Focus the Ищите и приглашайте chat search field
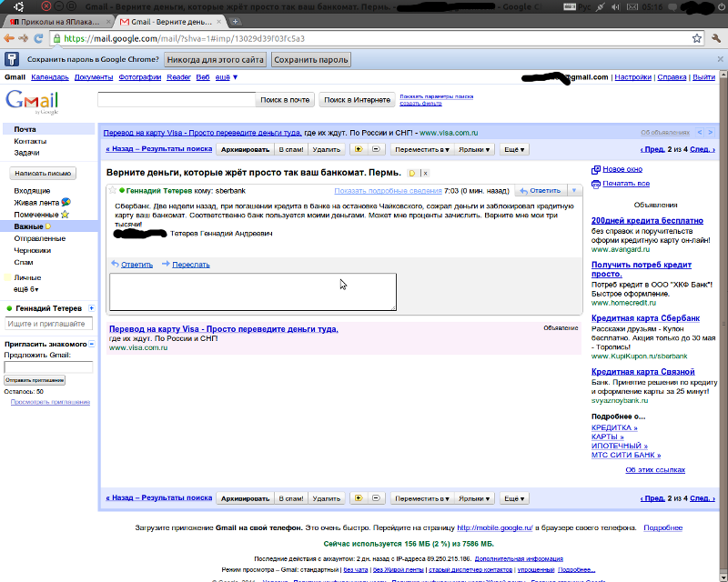This screenshot has width=728, height=582. pyautogui.click(x=48, y=324)
